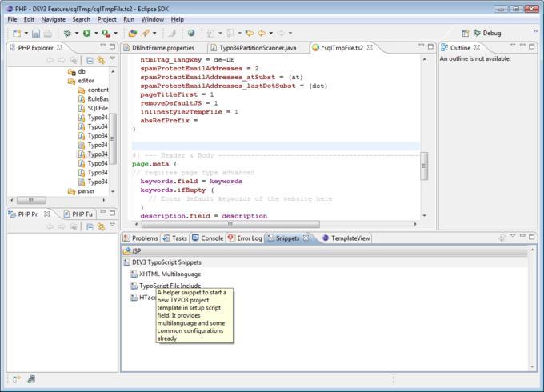The width and height of the screenshot is (544, 392).
Task: Open the Debug configurations dropdown arrow
Action: (77, 34)
